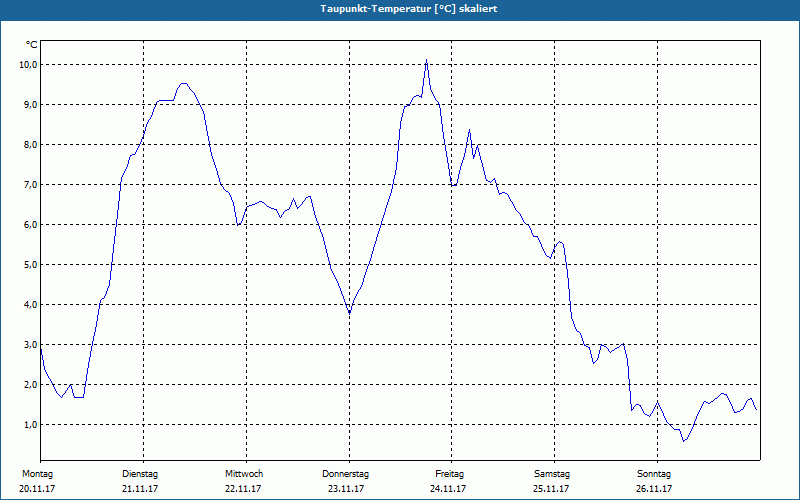Select the 2,0 y-axis label
The width and height of the screenshot is (800, 500).
tap(30, 385)
